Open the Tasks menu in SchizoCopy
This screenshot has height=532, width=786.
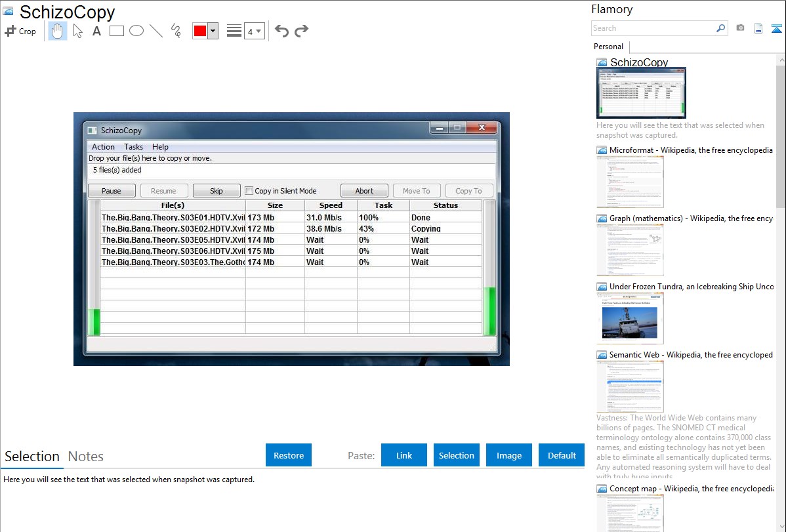[x=133, y=147]
